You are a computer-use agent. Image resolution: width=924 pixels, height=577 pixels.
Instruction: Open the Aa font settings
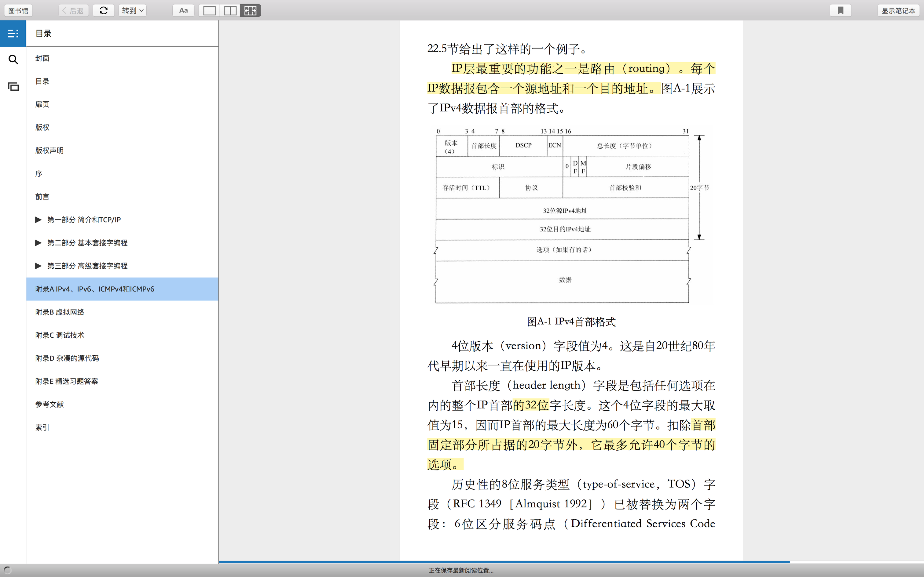(183, 10)
